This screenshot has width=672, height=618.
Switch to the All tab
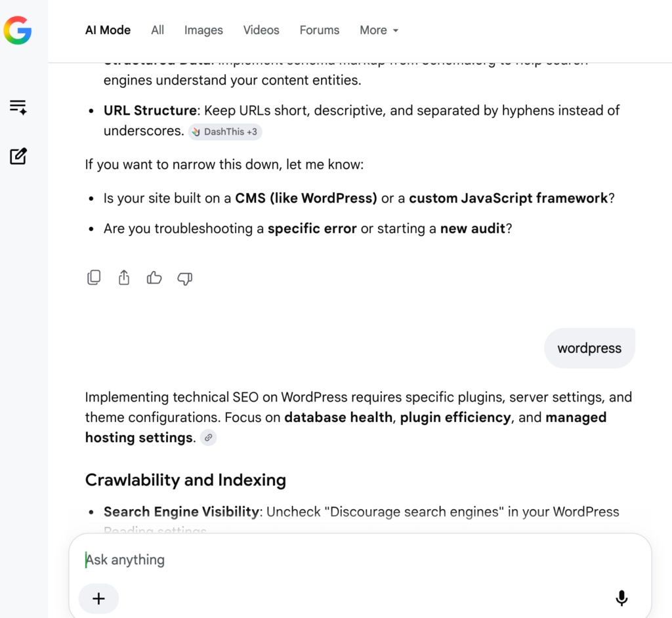point(157,30)
